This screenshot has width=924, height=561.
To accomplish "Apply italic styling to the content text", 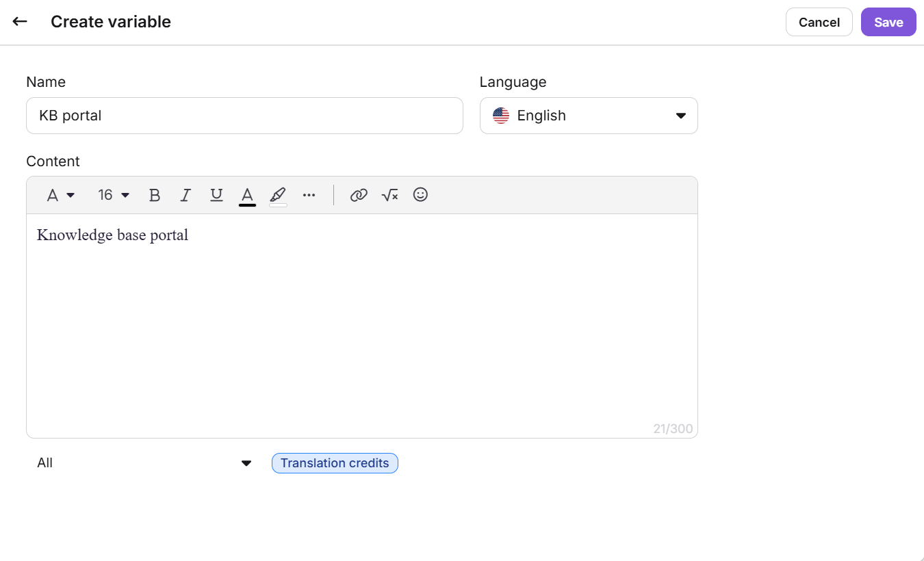I will click(x=185, y=195).
